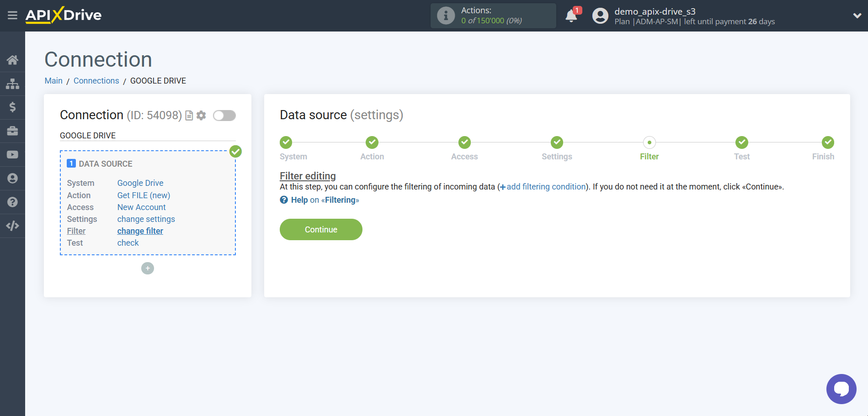The height and width of the screenshot is (416, 868).
Task: Click the Get FILE (new) link
Action: click(144, 195)
